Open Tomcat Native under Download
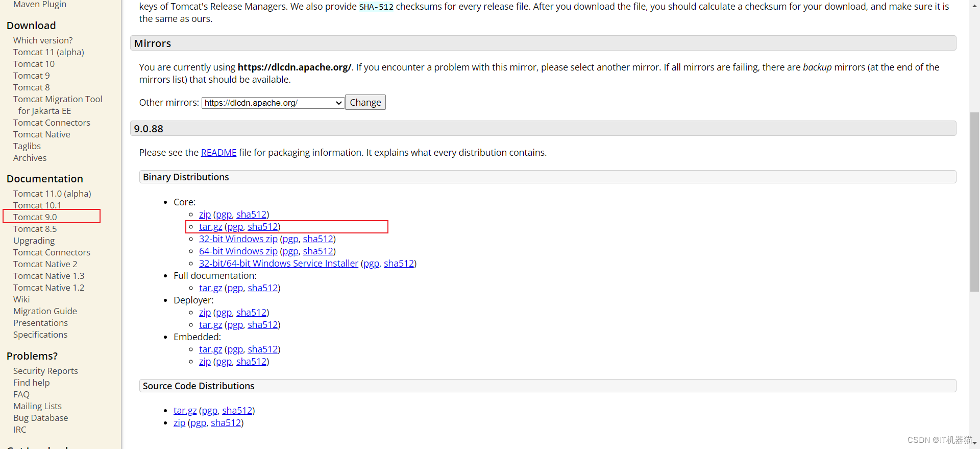980x449 pixels. tap(42, 134)
